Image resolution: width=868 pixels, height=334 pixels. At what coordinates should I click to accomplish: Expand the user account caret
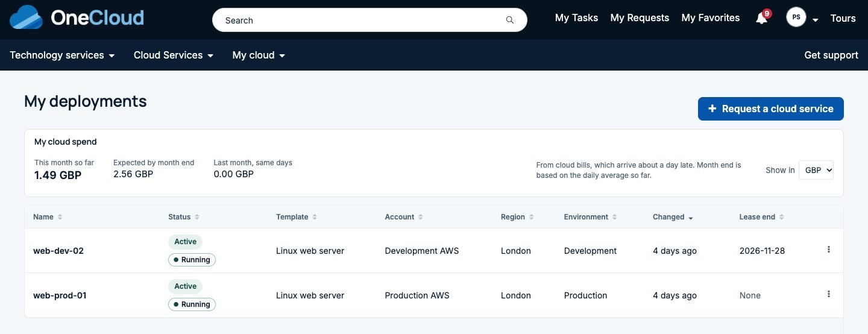815,20
